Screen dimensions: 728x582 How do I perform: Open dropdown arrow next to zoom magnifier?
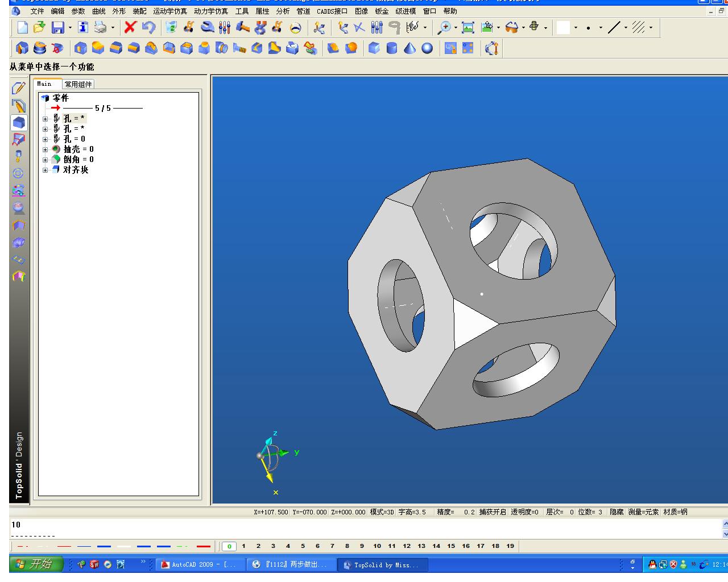[x=456, y=27]
